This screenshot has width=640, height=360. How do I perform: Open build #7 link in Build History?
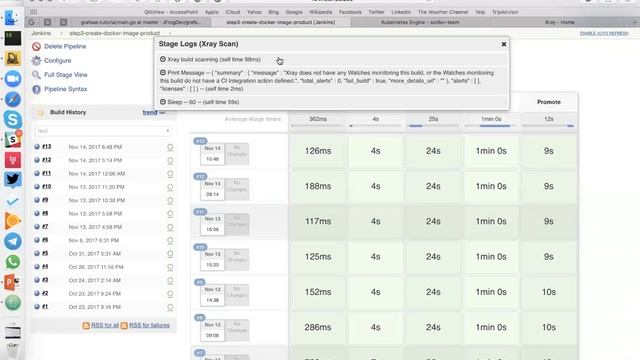click(45, 227)
